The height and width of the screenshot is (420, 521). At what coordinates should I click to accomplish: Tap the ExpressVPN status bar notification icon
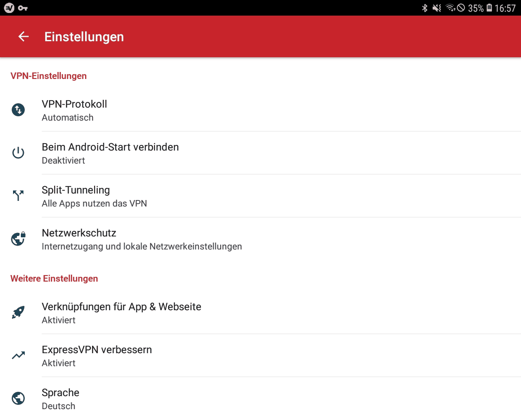point(9,8)
